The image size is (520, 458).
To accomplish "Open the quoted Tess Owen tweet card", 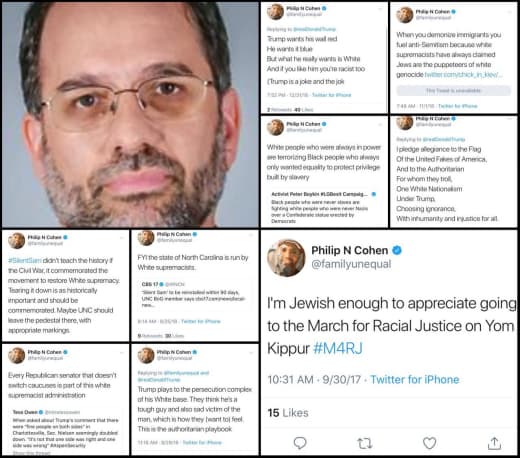I will (65, 431).
